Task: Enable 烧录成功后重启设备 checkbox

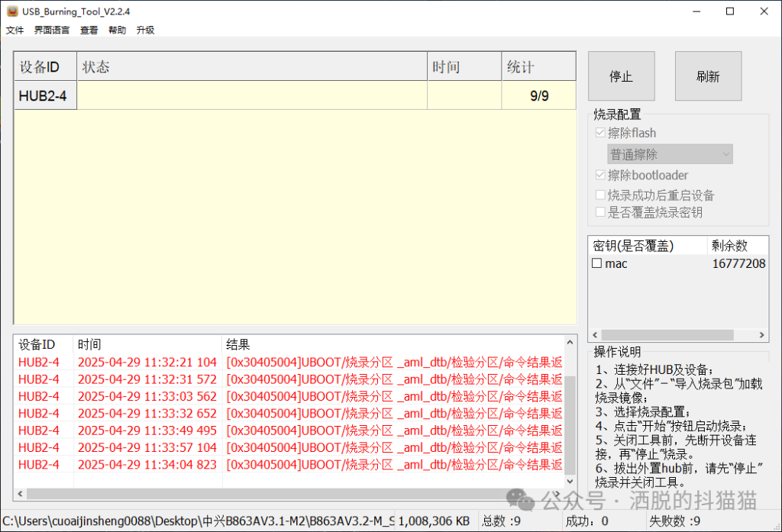Action: pos(600,195)
